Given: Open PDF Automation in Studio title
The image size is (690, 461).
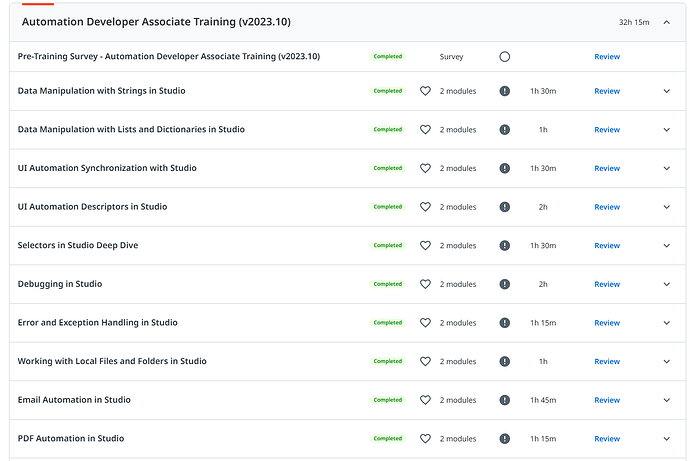Looking at the screenshot, I should coord(71,439).
